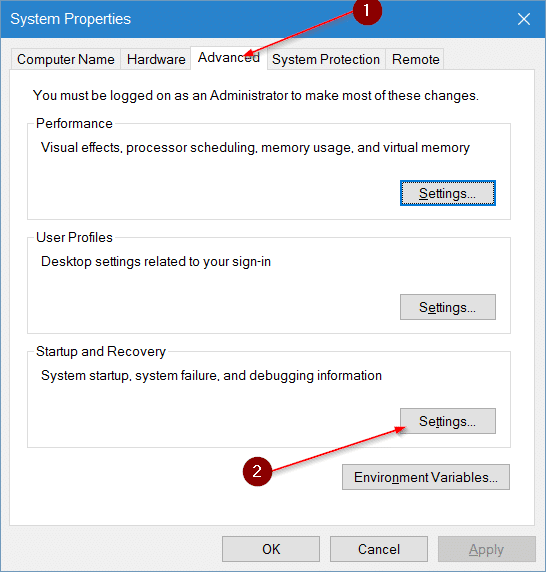
Task: Click the User Profiles group label
Action: 74,237
